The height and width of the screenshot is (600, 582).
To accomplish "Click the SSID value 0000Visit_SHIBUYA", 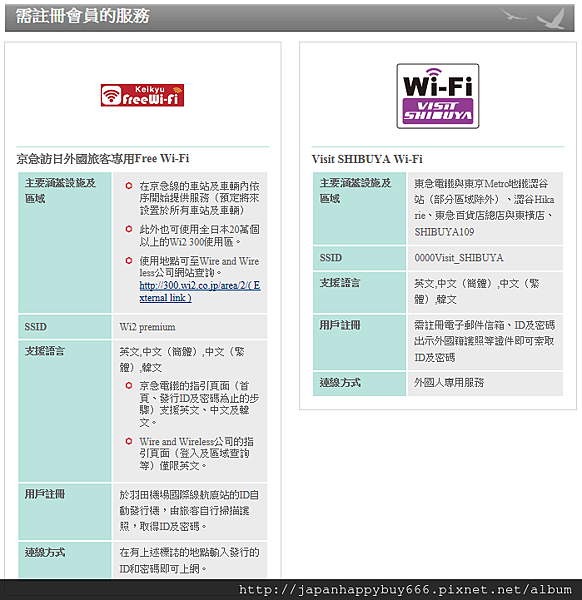I will tap(459, 258).
